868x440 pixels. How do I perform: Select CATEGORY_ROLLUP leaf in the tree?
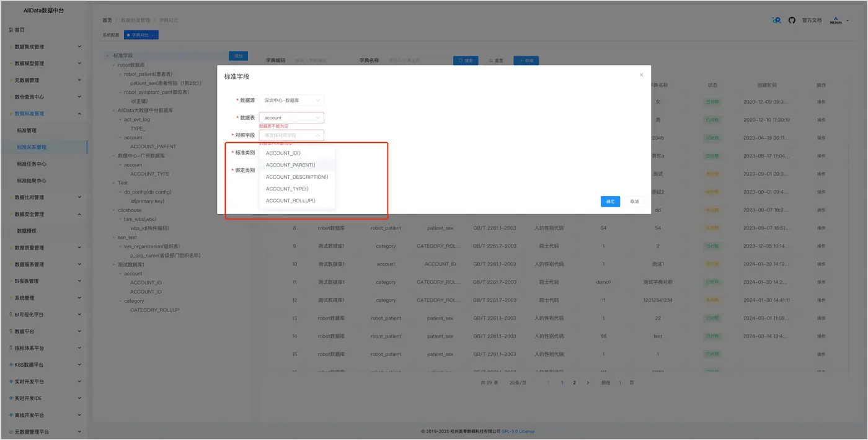(x=154, y=310)
